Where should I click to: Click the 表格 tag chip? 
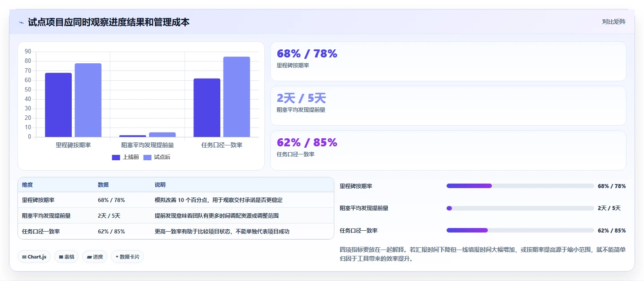point(66,257)
